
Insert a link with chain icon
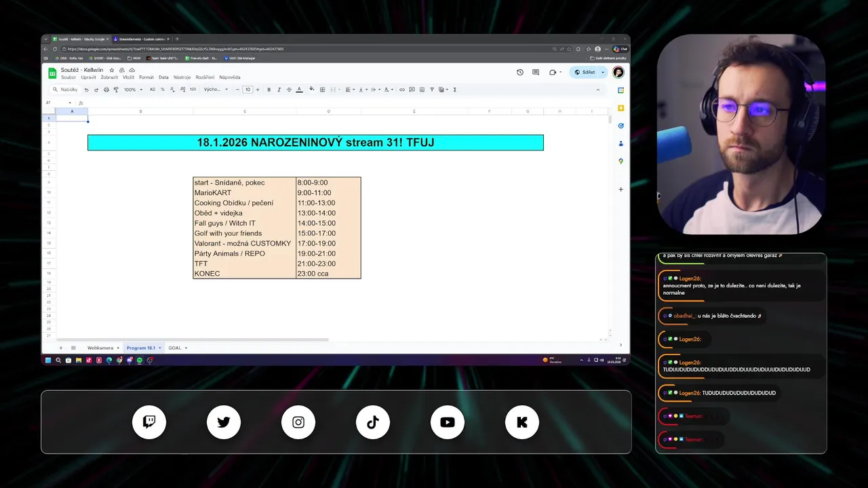coord(402,89)
